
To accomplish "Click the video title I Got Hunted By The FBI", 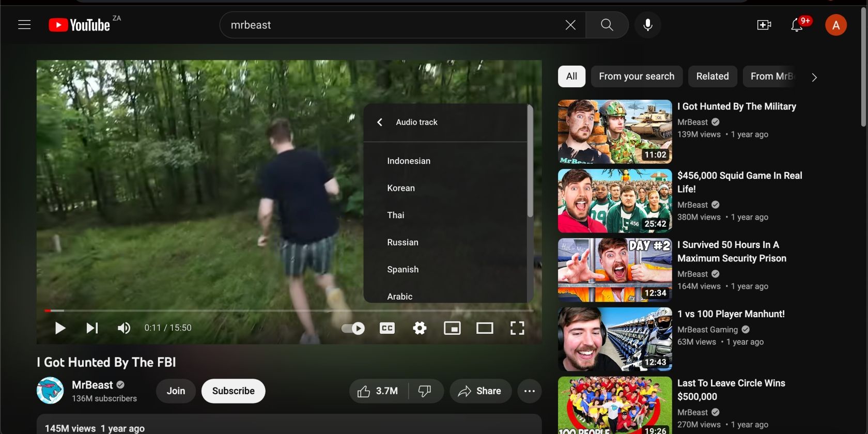I will pos(106,362).
